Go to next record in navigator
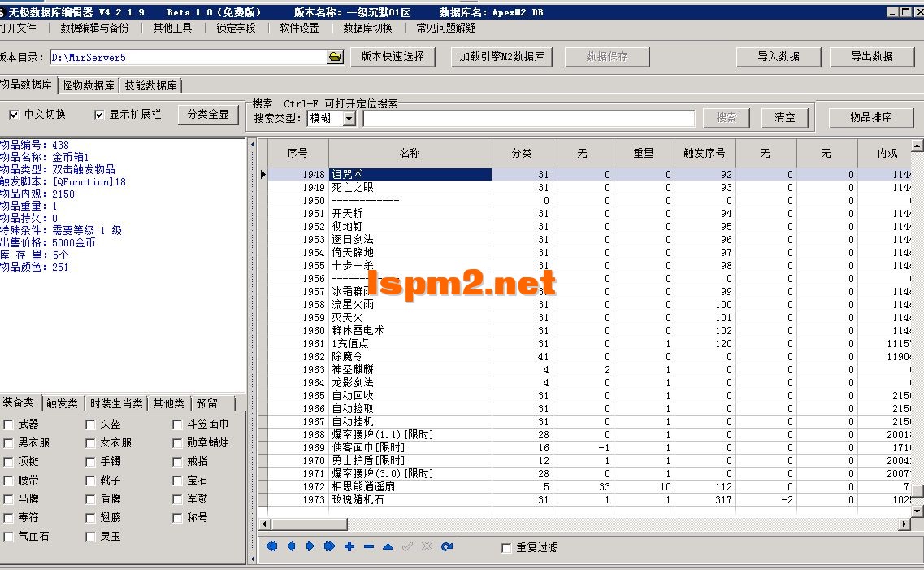The width and height of the screenshot is (924, 570). [310, 546]
